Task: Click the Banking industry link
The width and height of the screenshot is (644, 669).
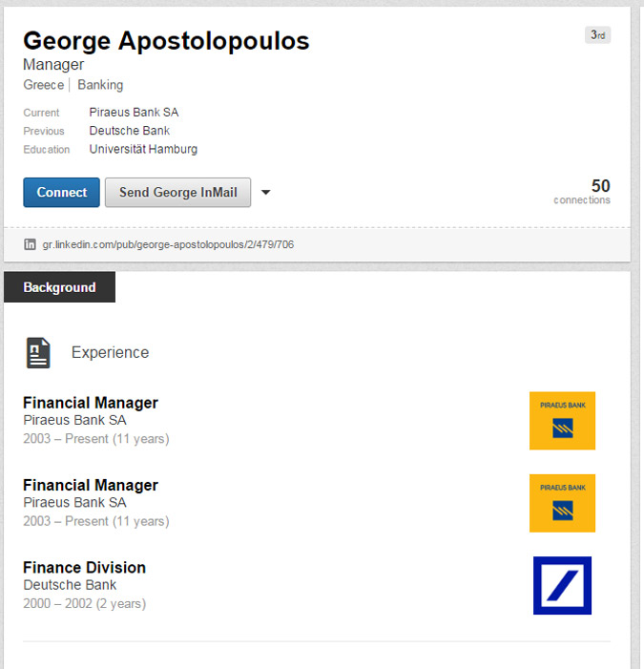Action: click(x=100, y=85)
